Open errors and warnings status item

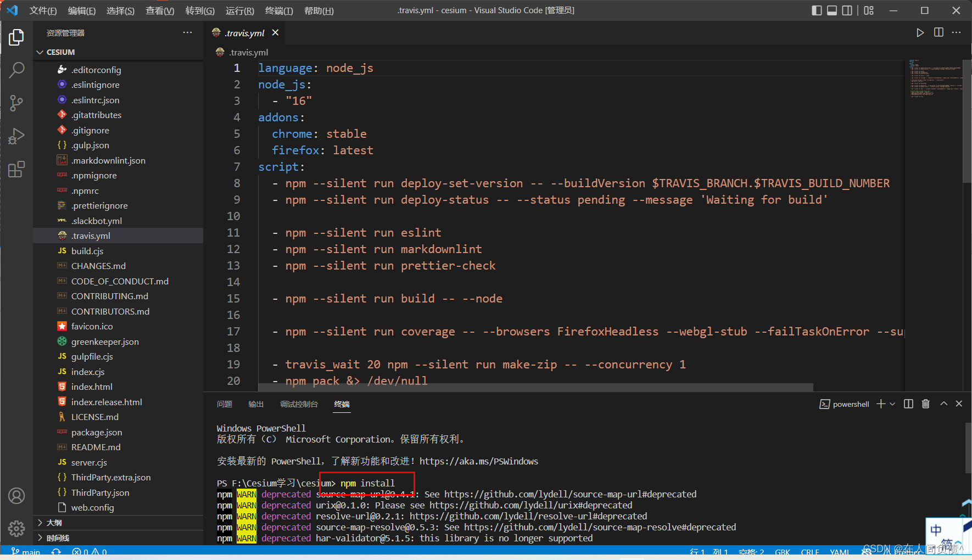point(90,552)
